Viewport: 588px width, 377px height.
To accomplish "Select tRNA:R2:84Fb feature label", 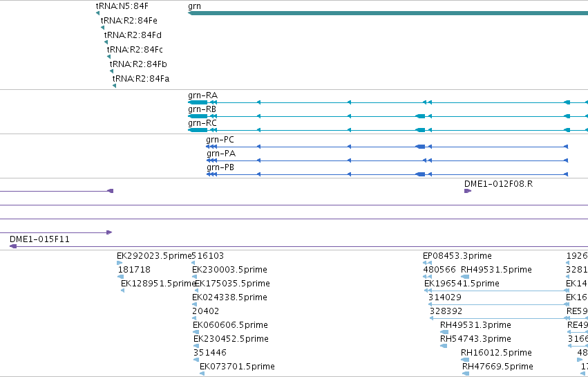I will pos(138,64).
